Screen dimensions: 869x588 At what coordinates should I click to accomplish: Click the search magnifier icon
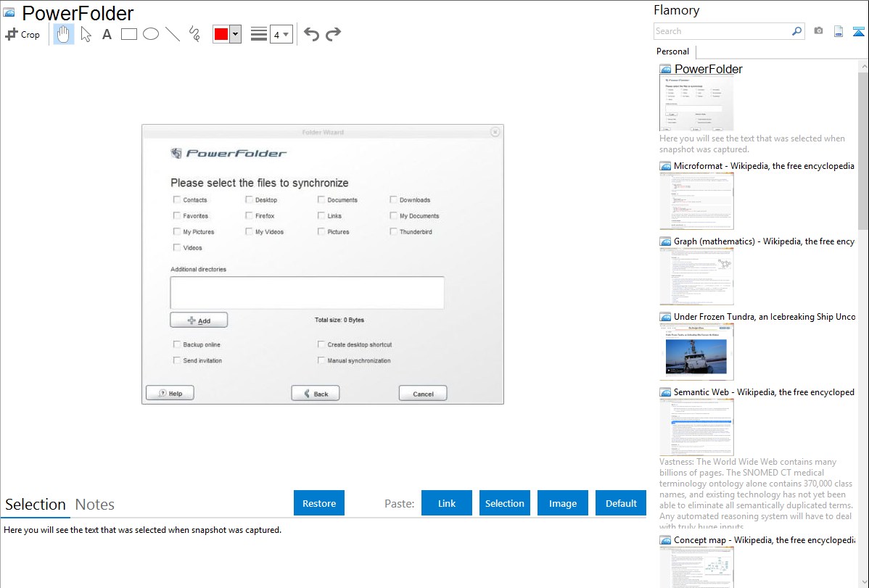pyautogui.click(x=796, y=31)
